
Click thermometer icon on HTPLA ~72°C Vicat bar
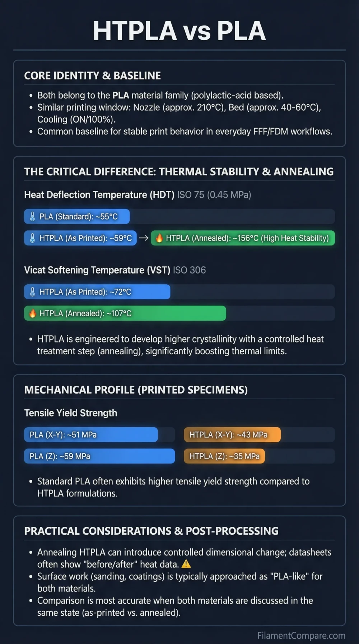(x=32, y=292)
